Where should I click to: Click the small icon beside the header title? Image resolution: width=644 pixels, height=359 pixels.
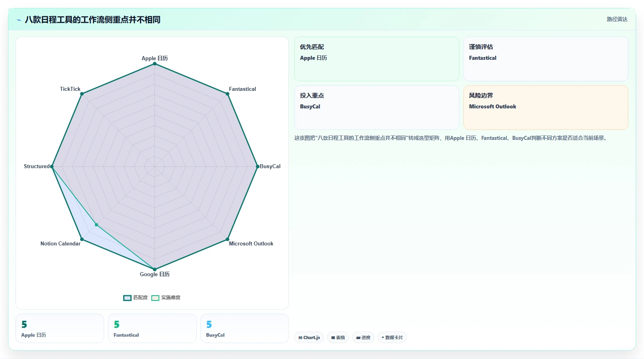(19, 20)
